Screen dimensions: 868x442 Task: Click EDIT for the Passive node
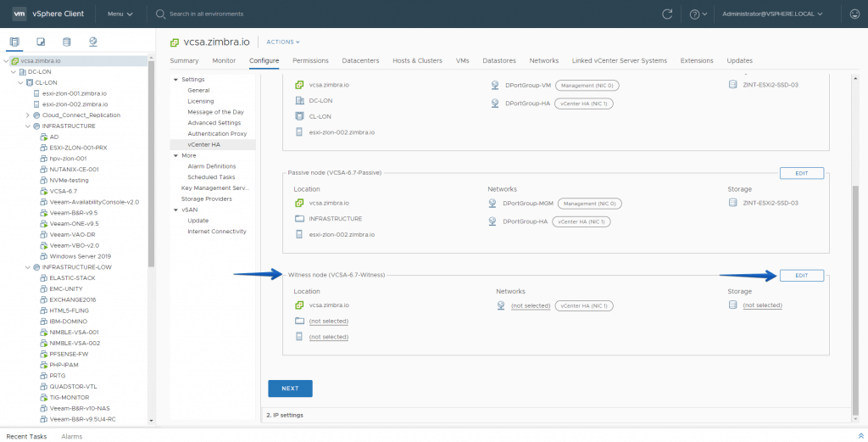coord(802,173)
